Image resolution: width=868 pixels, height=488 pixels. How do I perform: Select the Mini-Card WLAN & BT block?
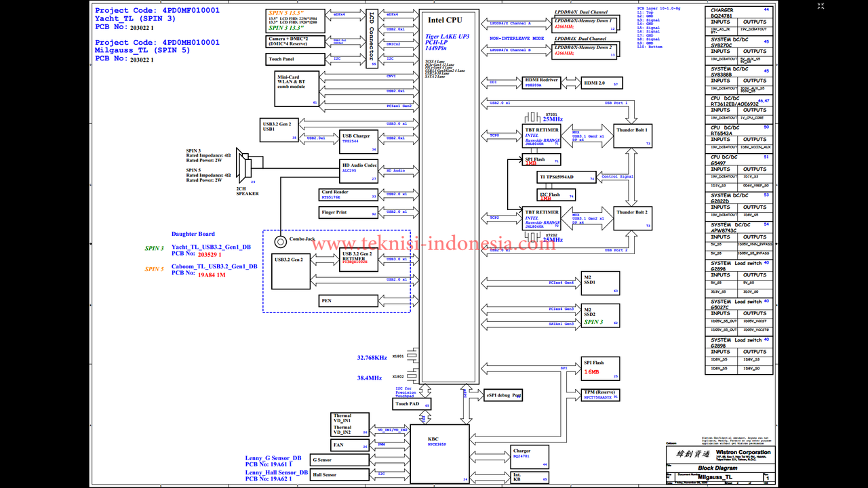click(297, 89)
